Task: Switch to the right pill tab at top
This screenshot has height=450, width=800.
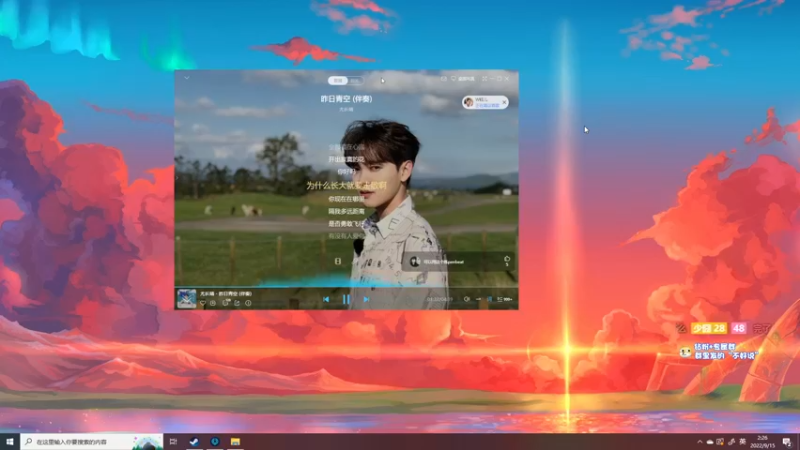Action: (x=355, y=80)
